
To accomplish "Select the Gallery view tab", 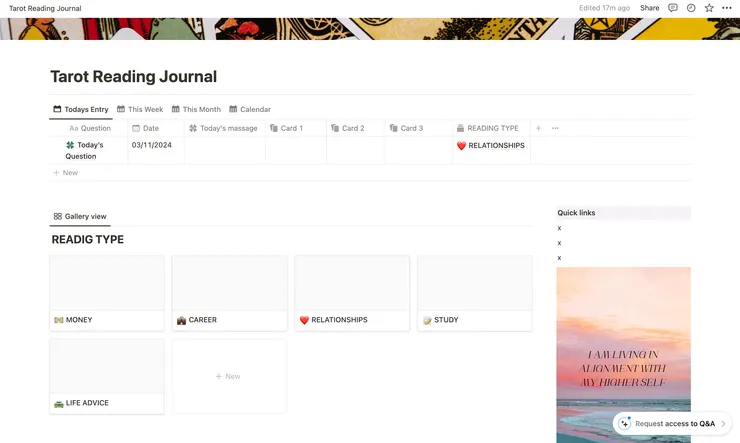I will [80, 217].
